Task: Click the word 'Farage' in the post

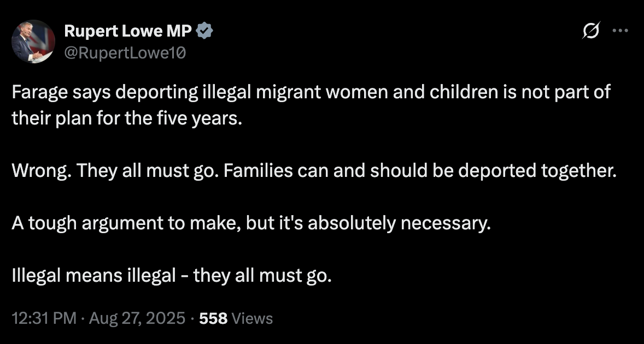Action: [40, 92]
